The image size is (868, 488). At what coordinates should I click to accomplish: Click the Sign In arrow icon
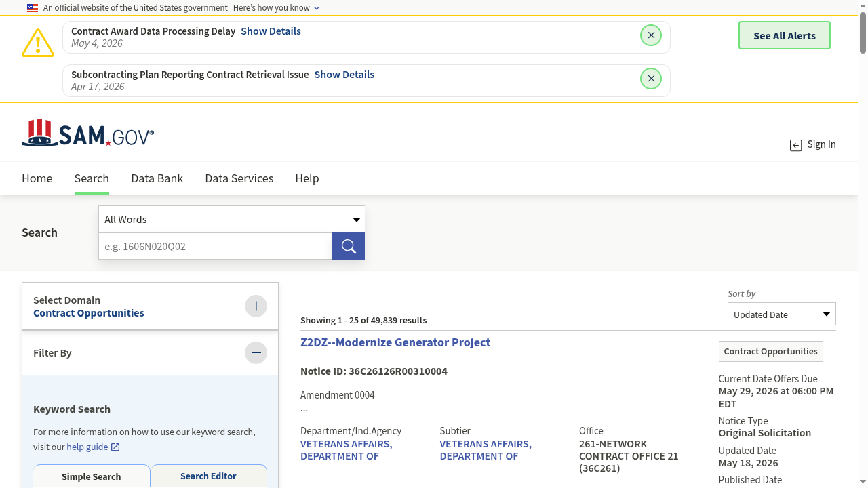tap(796, 145)
